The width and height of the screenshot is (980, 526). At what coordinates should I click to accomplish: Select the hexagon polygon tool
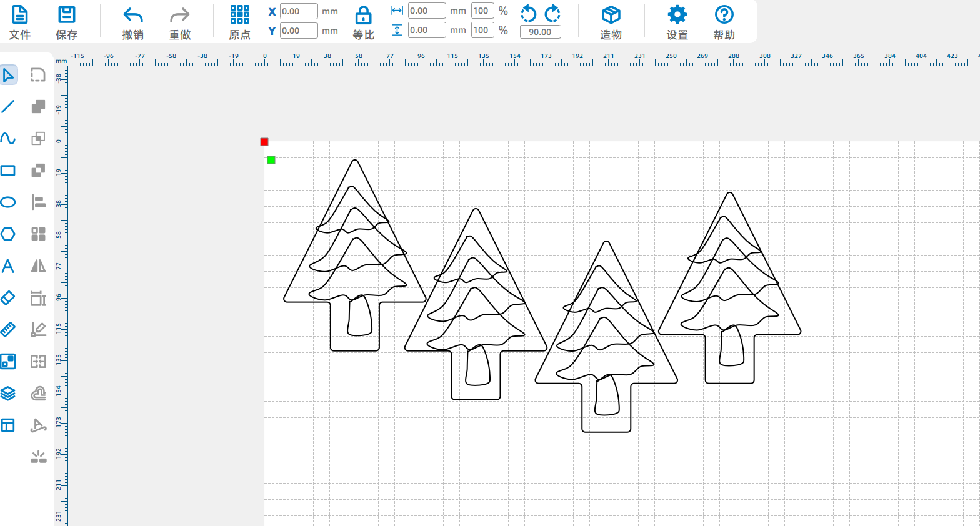[8, 234]
